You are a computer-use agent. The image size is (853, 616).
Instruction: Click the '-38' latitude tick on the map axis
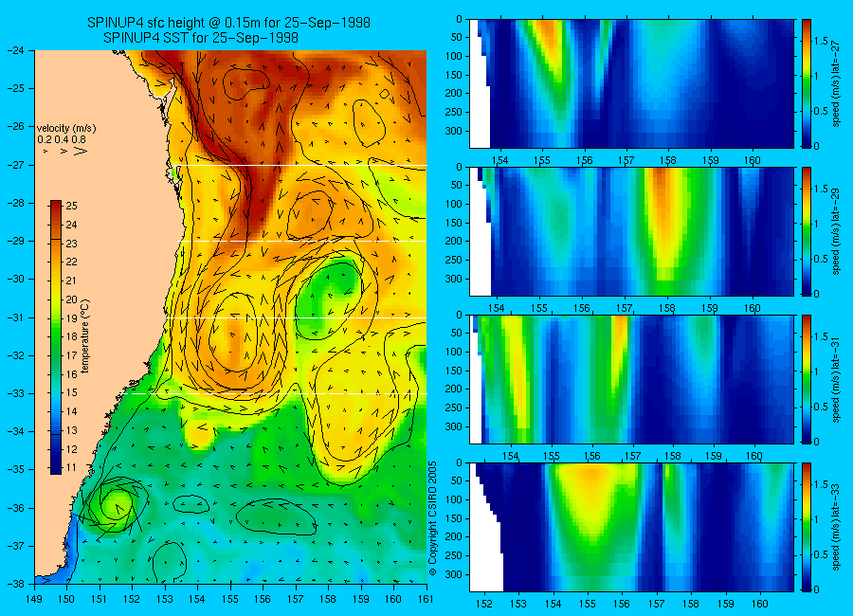(16, 584)
